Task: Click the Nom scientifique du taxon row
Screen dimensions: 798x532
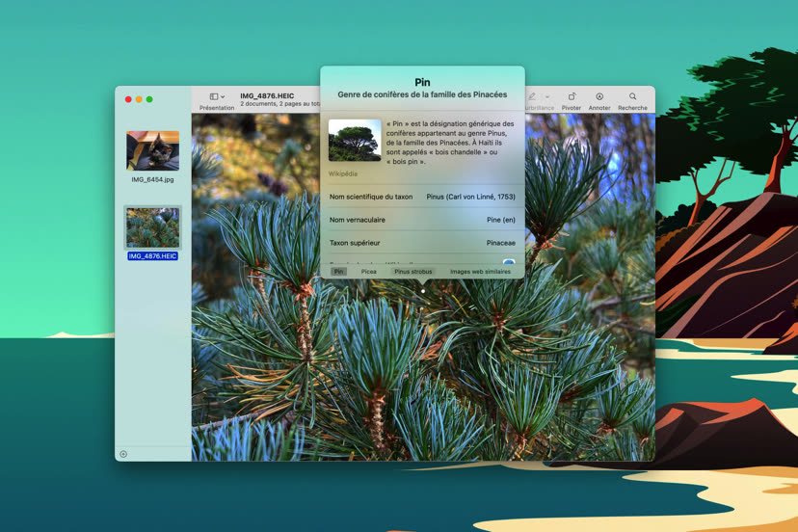Action: click(x=422, y=197)
